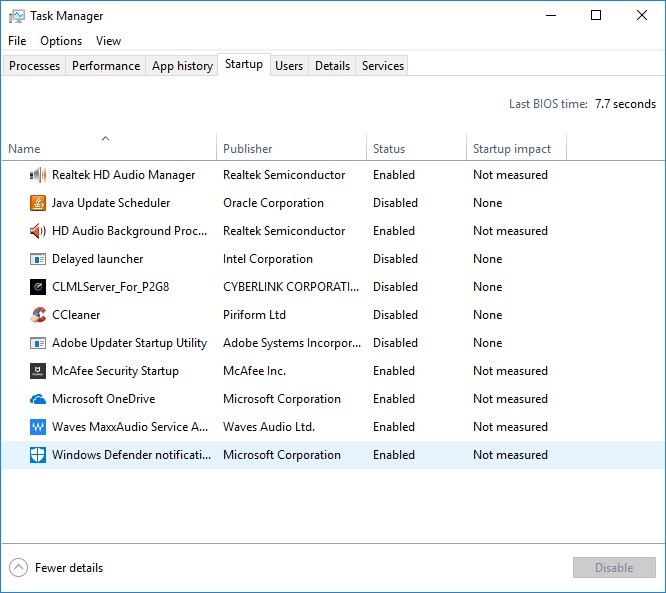Screen dimensions: 666x593
Task: Click the Realtek HD Audio Manager icon
Action: click(x=38, y=175)
